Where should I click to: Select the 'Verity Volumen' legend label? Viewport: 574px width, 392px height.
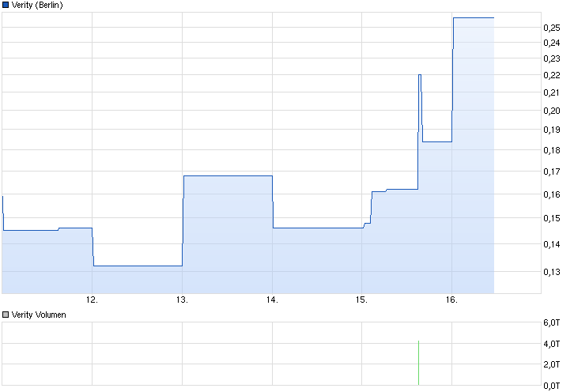(x=39, y=315)
